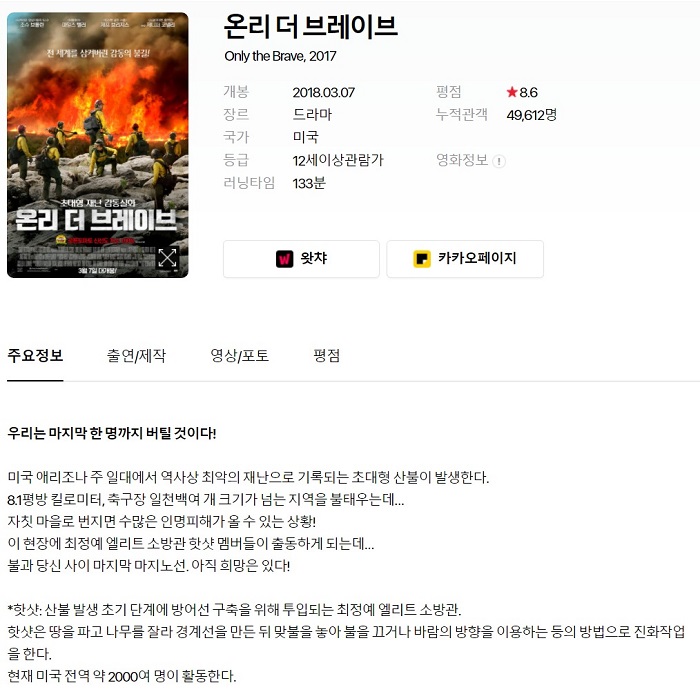Open the Only the Brave movie poster
This screenshot has height=694, width=700.
pos(98,145)
